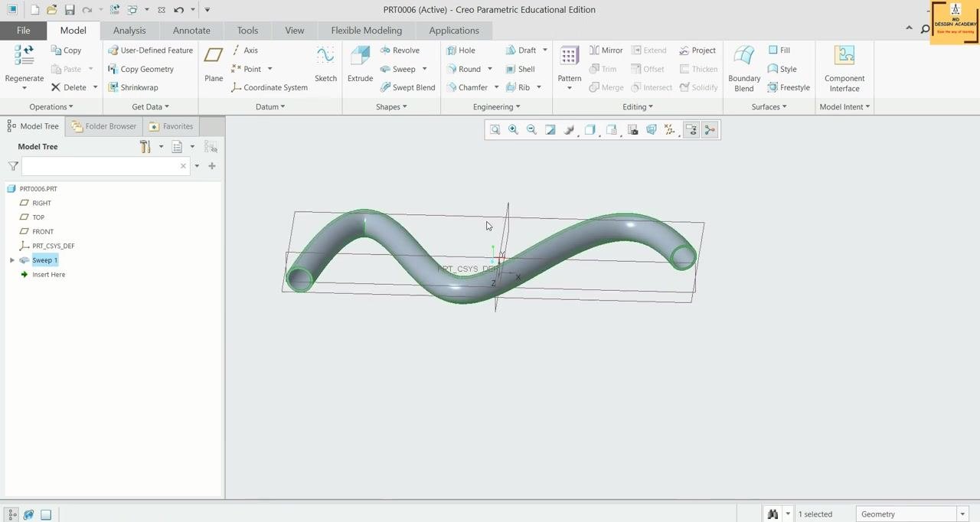Toggle spin center display in graphics toolbar

710,130
